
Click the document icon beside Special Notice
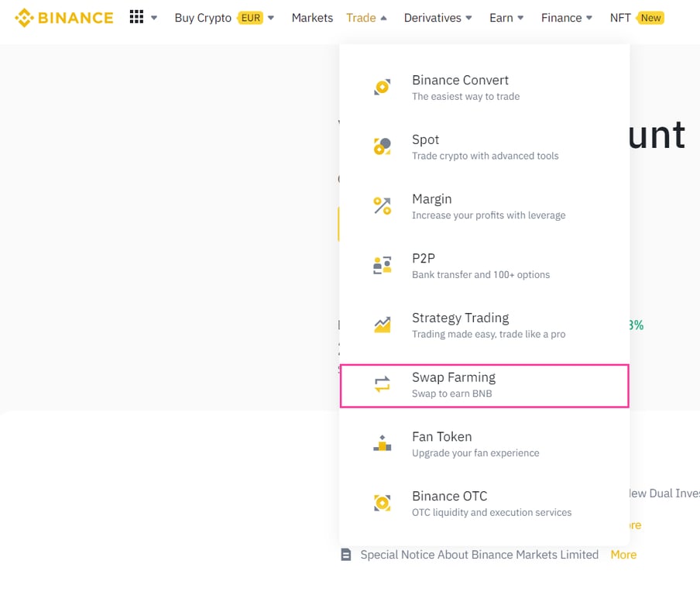(x=345, y=555)
